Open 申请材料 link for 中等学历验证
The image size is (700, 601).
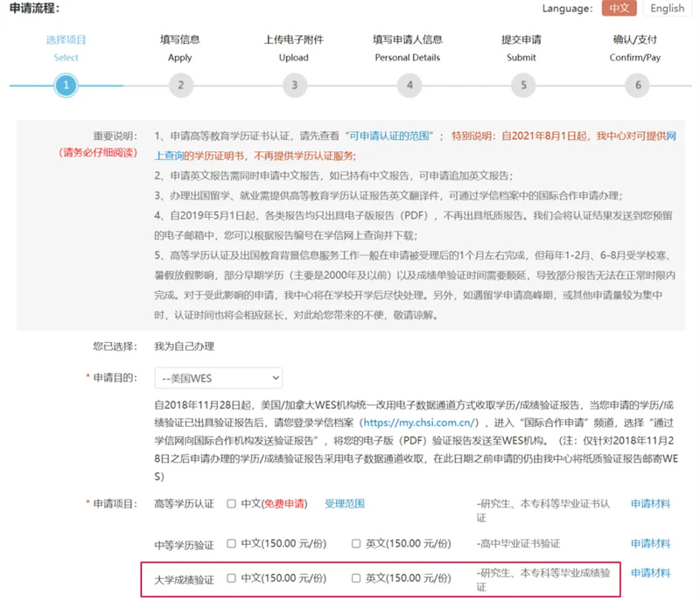pos(650,543)
